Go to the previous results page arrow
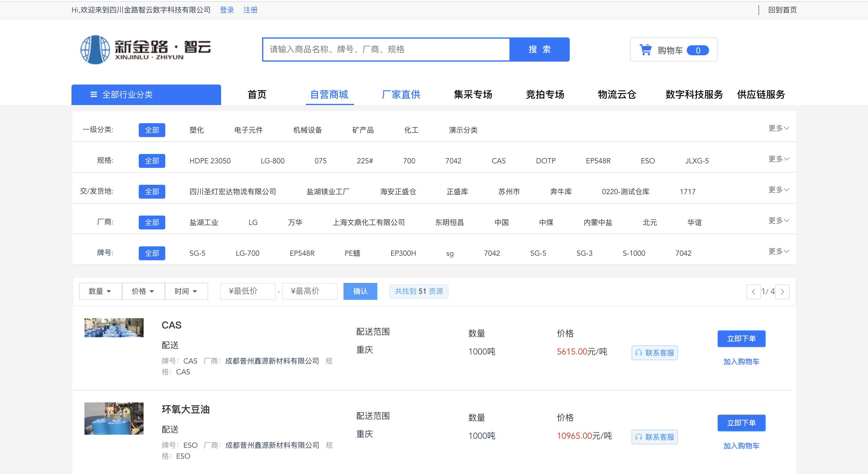 (x=753, y=291)
